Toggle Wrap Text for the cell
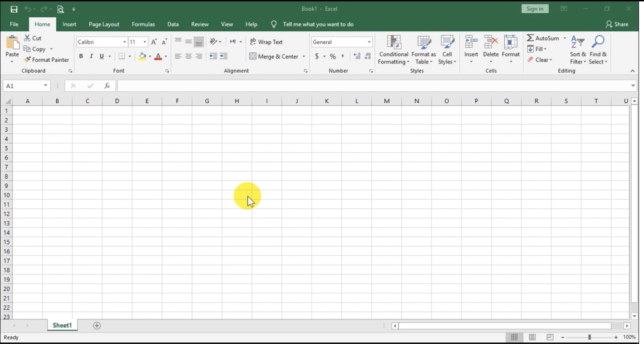The image size is (644, 344). (x=266, y=42)
